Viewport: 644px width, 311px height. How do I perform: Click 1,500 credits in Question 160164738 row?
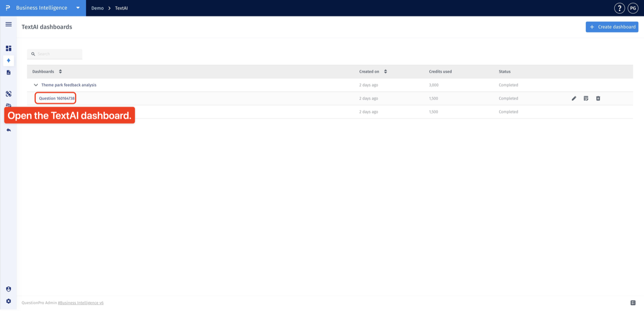[x=434, y=98]
